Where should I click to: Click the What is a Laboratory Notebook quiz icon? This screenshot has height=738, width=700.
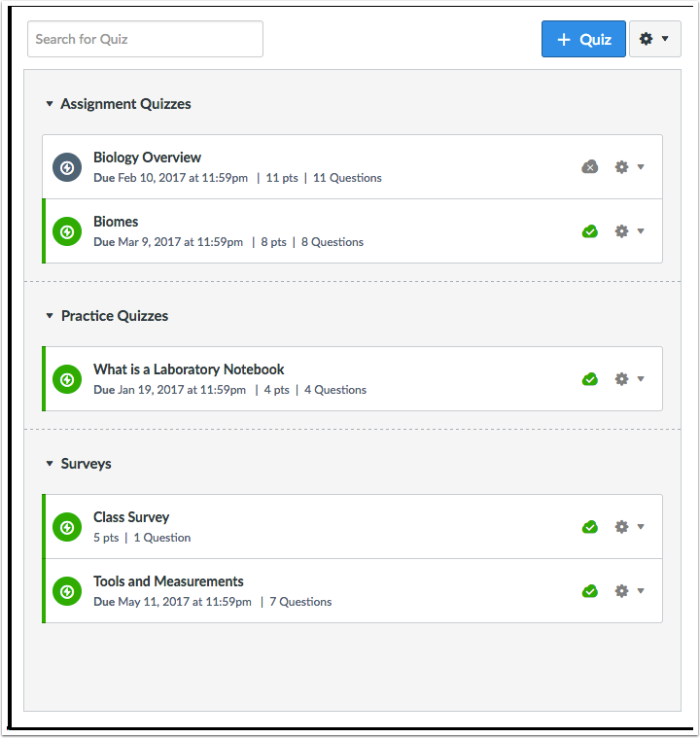(67, 379)
